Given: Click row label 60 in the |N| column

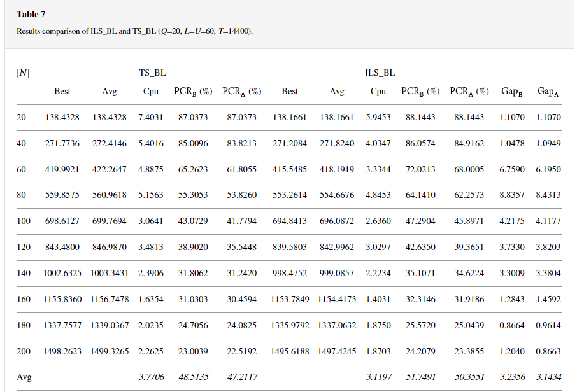Looking at the screenshot, I should pos(22,169).
